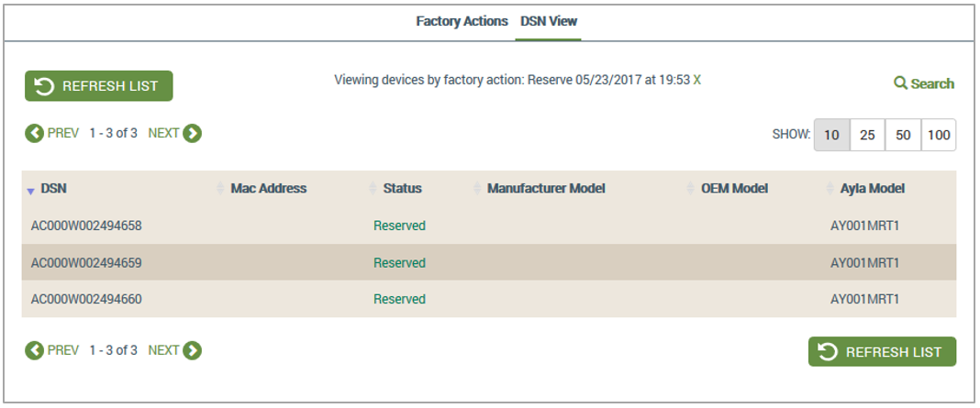
Task: Click top REFRESH LIST button
Action: pos(99,85)
